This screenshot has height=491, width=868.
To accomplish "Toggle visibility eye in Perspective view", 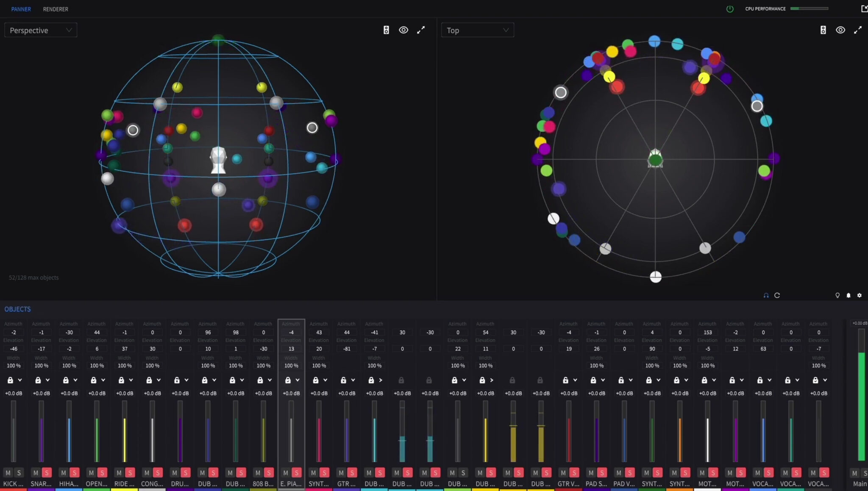I will pos(403,30).
